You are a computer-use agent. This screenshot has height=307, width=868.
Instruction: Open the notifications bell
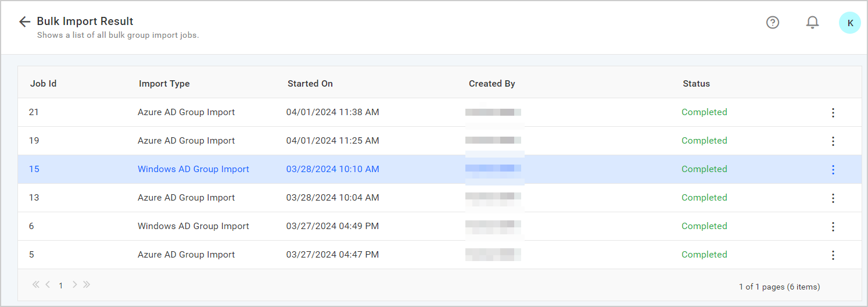click(x=812, y=23)
